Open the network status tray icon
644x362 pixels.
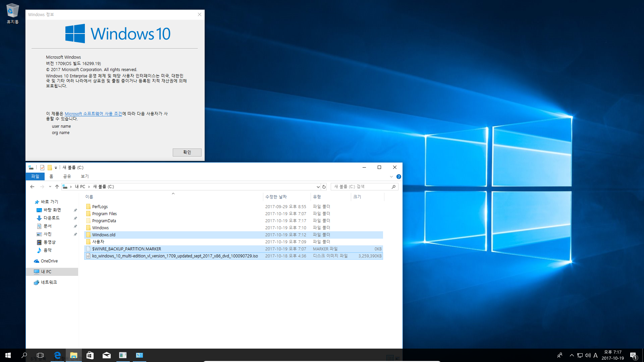[x=580, y=355]
